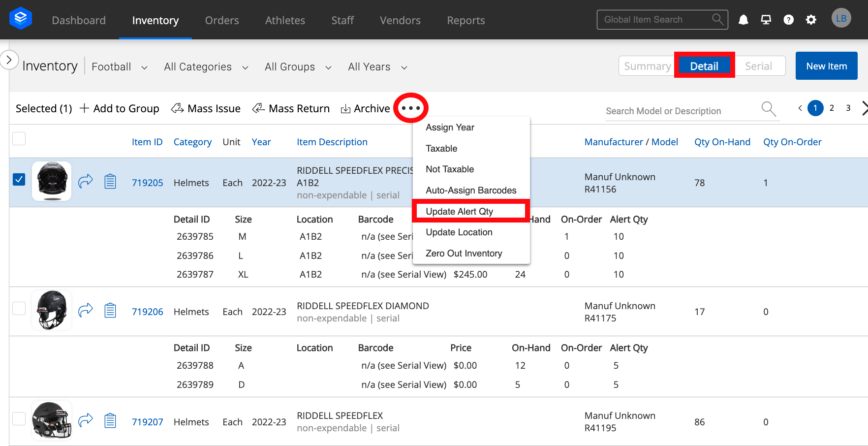Screen dimensions: 868x446
Task: Open the All Groups dropdown
Action: [298, 67]
